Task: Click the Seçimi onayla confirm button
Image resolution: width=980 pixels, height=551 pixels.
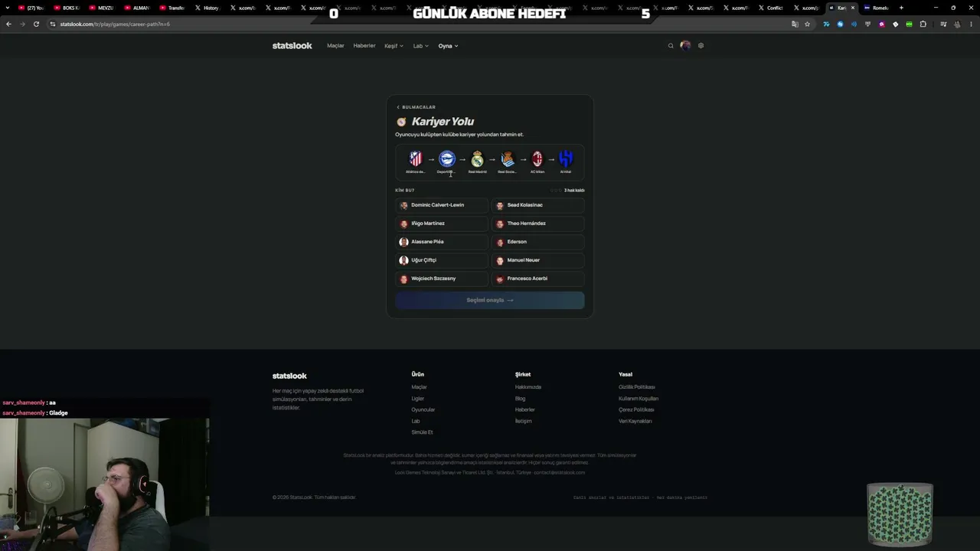Action: pos(490,300)
